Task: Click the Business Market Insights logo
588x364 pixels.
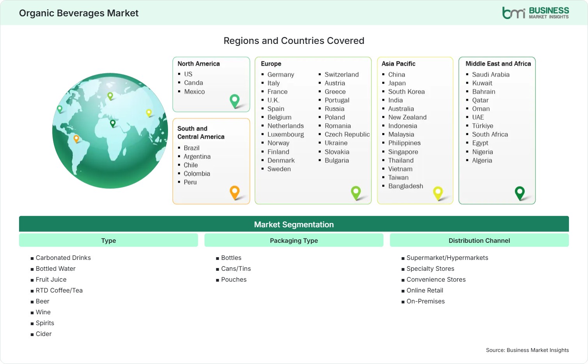Action: point(535,13)
